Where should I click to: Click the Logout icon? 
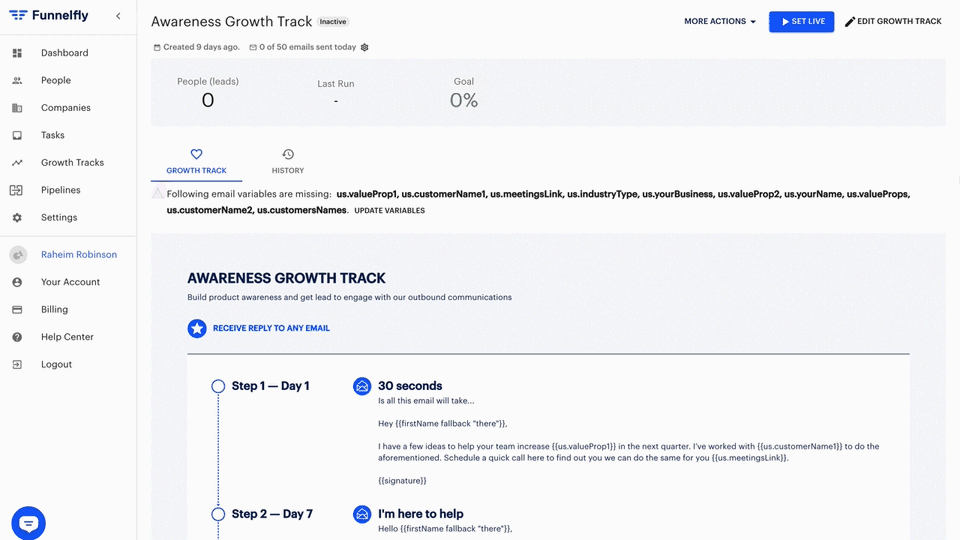click(x=17, y=365)
